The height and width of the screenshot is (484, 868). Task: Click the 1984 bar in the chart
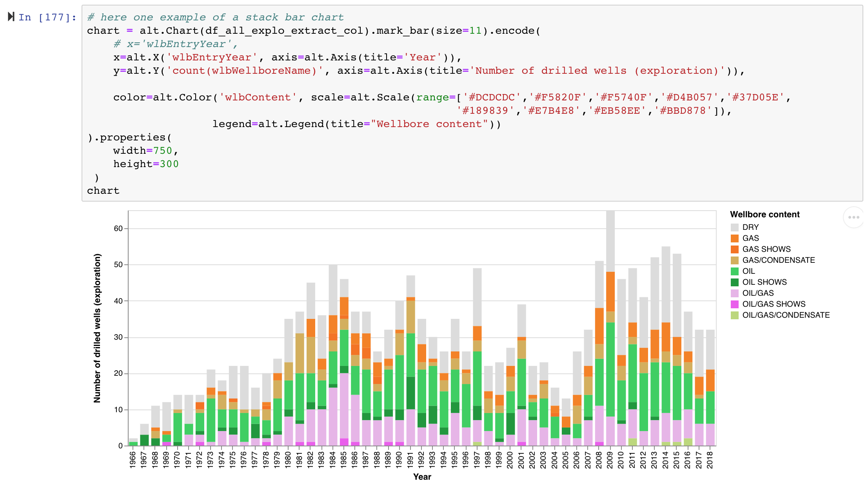tap(333, 355)
